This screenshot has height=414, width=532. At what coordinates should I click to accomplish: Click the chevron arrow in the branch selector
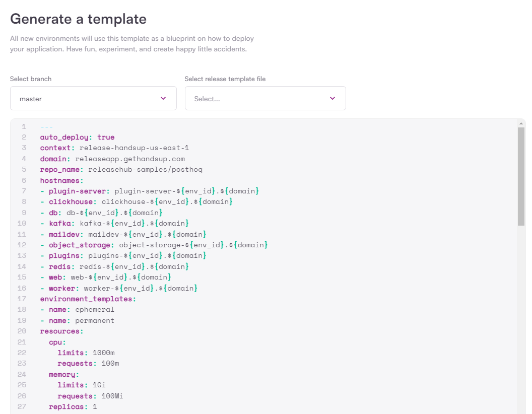163,99
